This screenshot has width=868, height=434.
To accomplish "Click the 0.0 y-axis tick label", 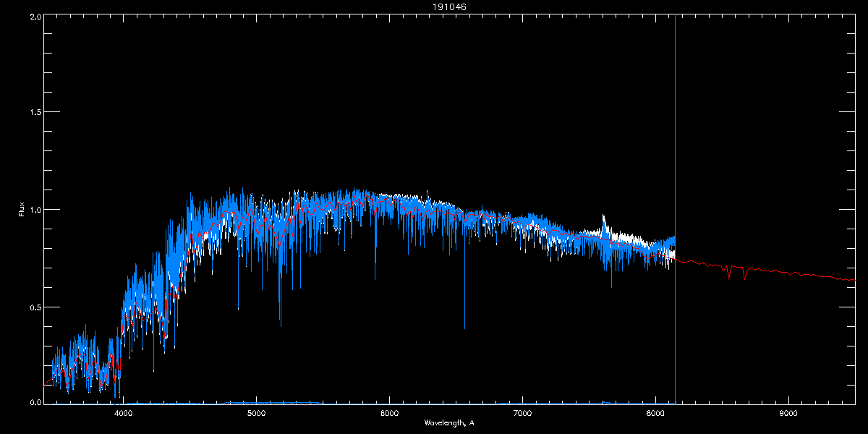I will [x=33, y=402].
